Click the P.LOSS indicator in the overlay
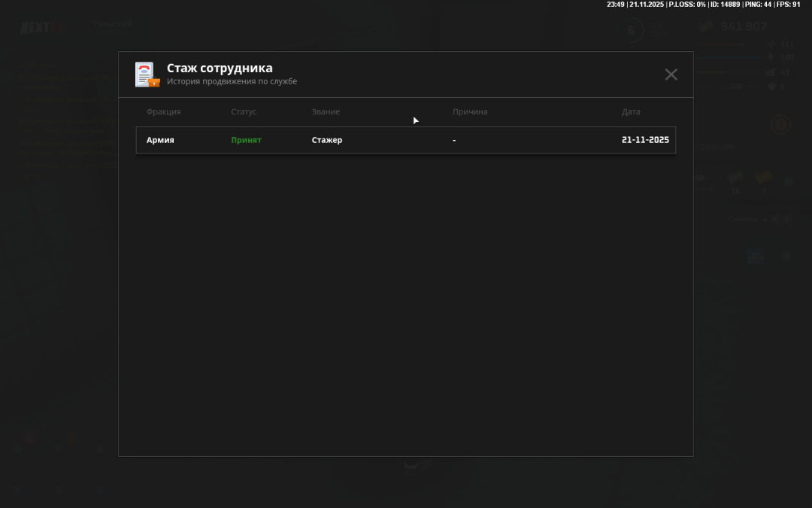The height and width of the screenshot is (508, 812). point(686,5)
